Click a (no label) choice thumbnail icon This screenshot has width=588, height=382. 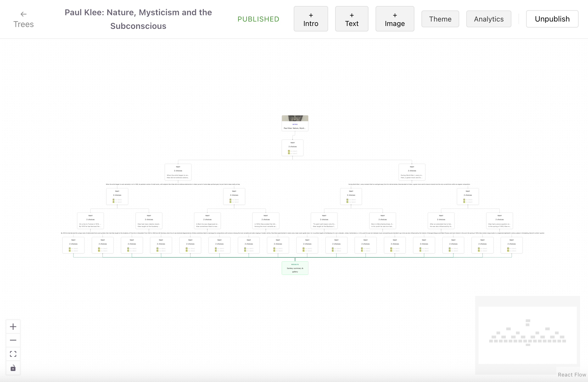[288, 151]
